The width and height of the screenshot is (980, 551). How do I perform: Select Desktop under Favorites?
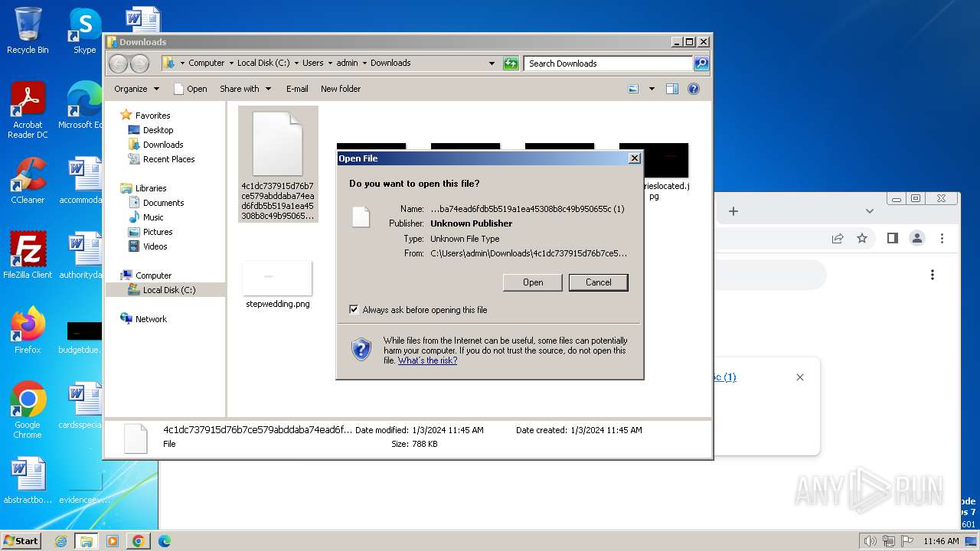(x=158, y=130)
